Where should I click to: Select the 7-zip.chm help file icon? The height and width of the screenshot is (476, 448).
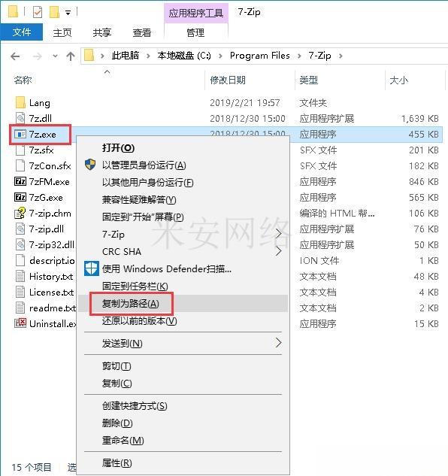[20, 213]
